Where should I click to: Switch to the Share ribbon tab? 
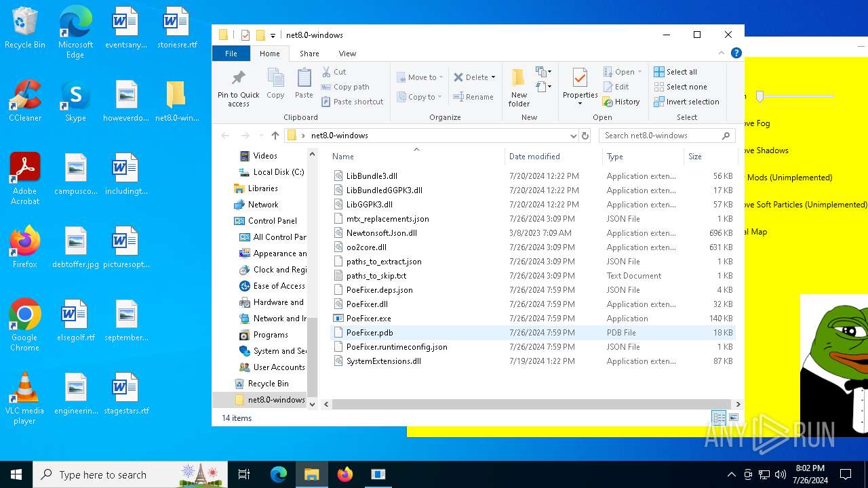tap(309, 54)
